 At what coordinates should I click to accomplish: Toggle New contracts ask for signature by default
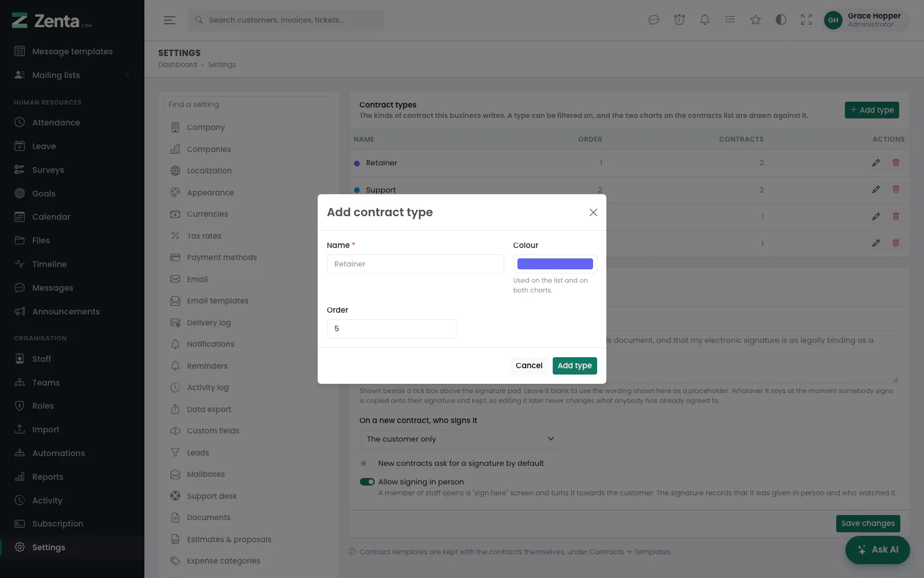pyautogui.click(x=367, y=464)
